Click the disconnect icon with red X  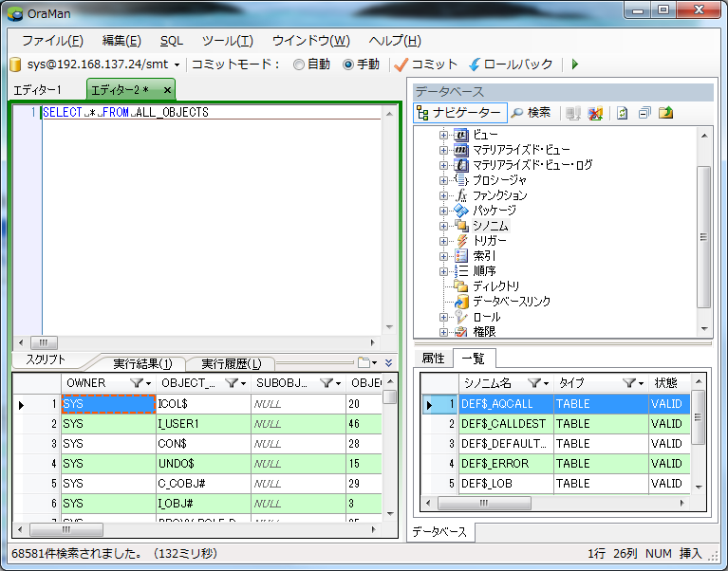tap(595, 113)
